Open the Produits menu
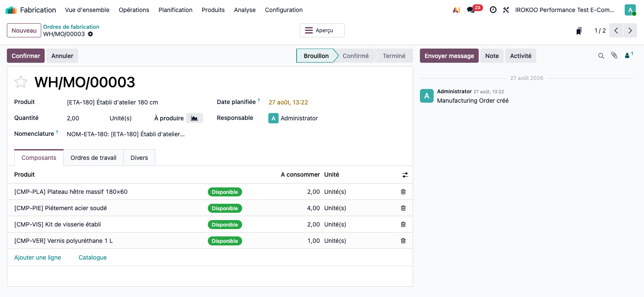 [x=213, y=10]
